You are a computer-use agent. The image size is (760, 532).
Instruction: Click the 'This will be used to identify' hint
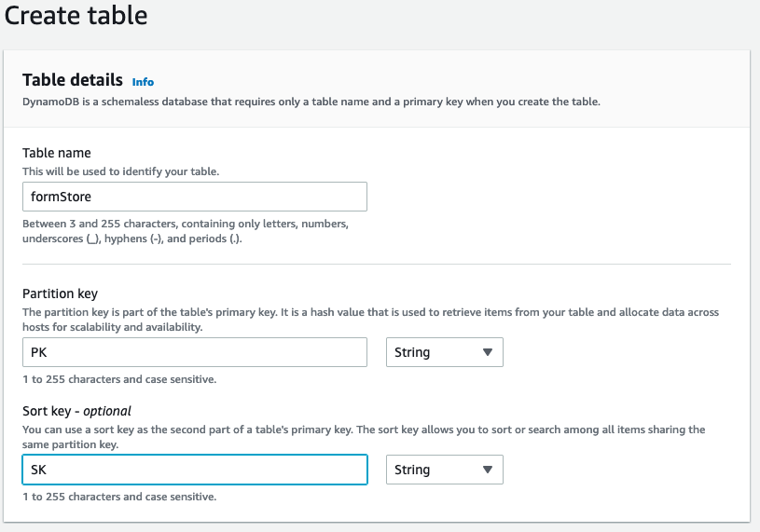pos(120,171)
